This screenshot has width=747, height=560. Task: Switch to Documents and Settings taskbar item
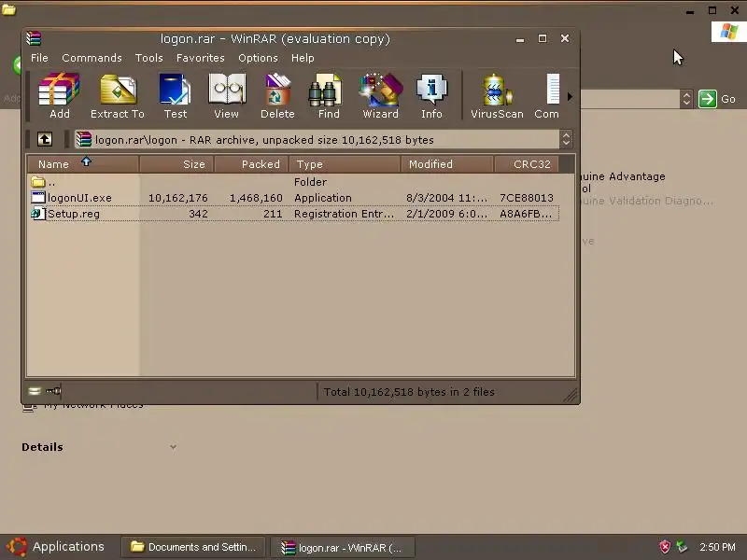click(193, 547)
